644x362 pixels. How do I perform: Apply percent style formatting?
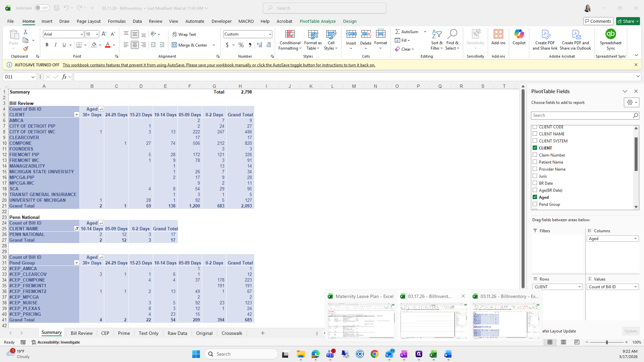pos(241,45)
